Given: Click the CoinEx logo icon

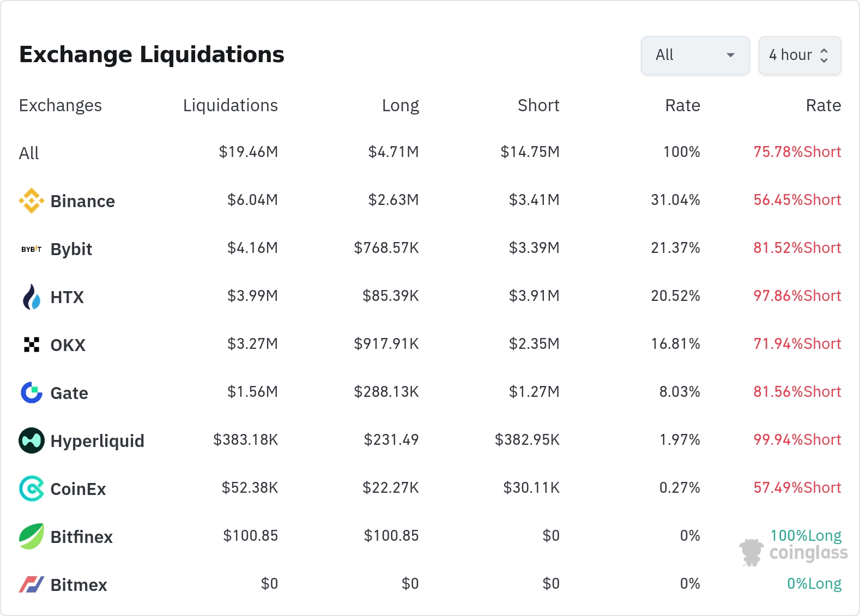Looking at the screenshot, I should coord(32,488).
